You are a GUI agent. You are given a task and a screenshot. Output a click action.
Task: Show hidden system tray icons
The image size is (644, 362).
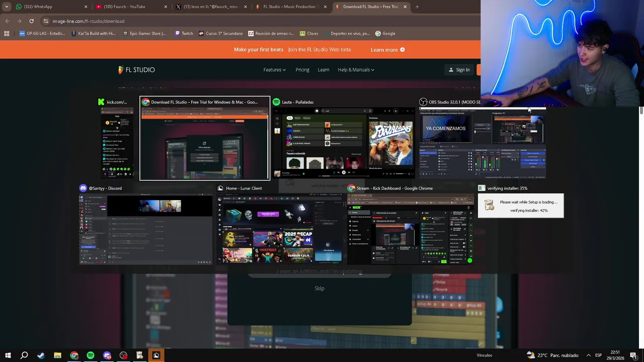point(588,355)
